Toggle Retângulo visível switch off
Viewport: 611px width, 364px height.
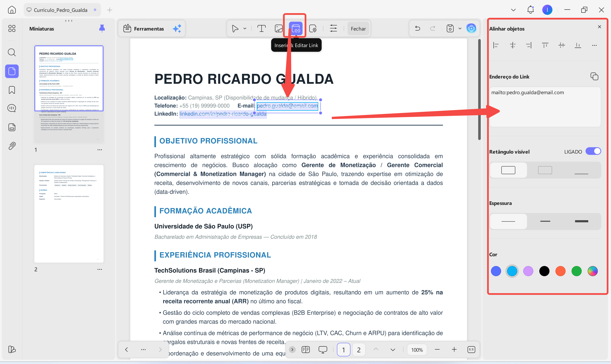[593, 151]
